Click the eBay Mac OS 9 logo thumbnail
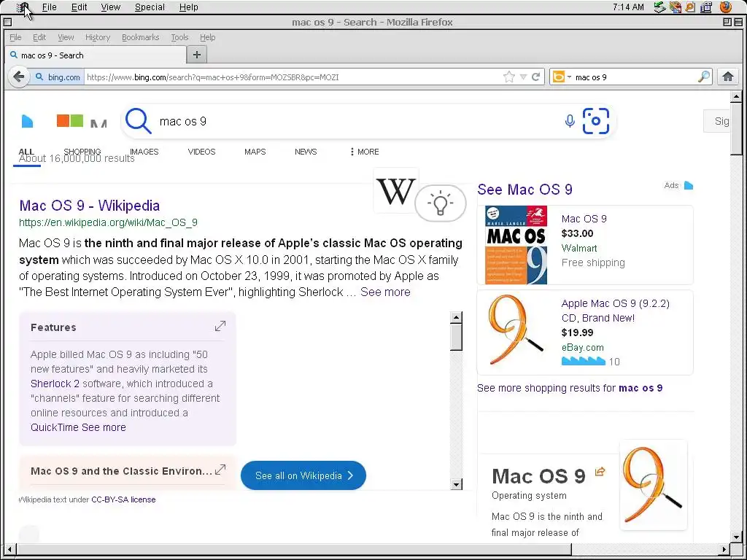The image size is (747, 560). pyautogui.click(x=516, y=330)
